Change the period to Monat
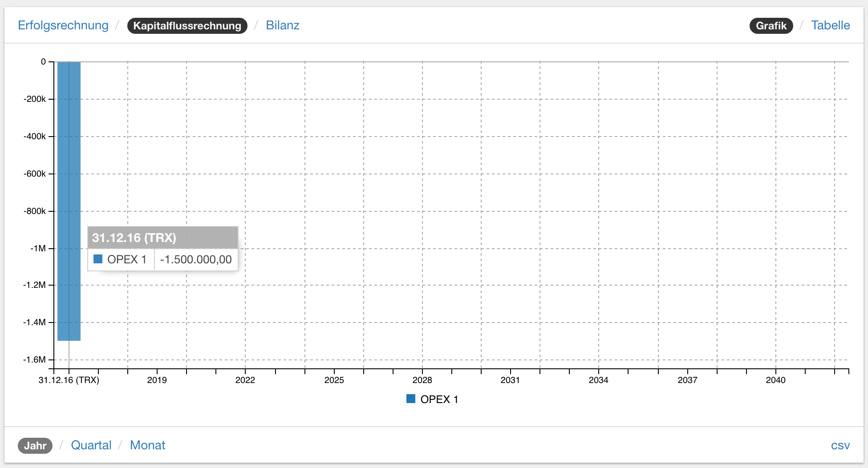This screenshot has width=868, height=468. coord(147,445)
